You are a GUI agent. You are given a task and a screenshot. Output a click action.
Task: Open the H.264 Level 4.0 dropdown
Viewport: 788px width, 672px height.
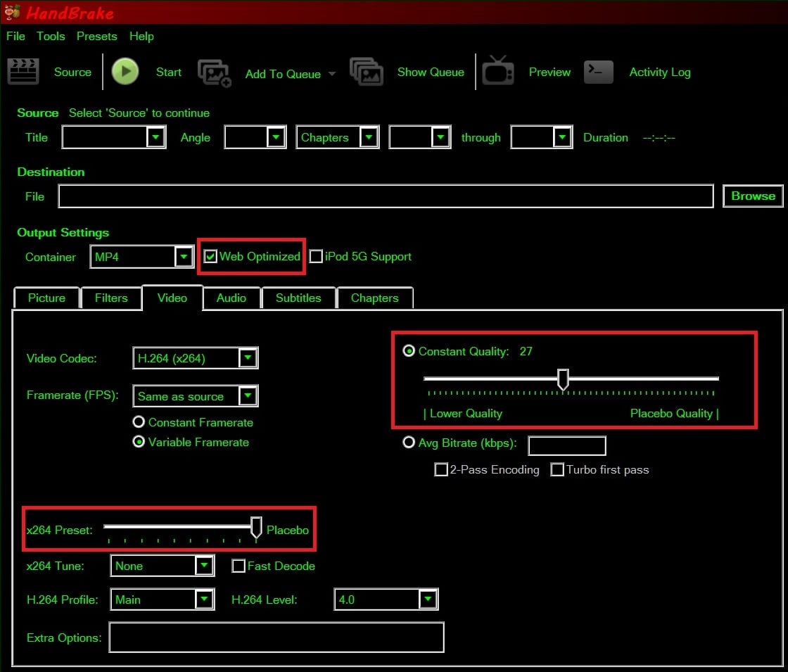[x=428, y=599]
